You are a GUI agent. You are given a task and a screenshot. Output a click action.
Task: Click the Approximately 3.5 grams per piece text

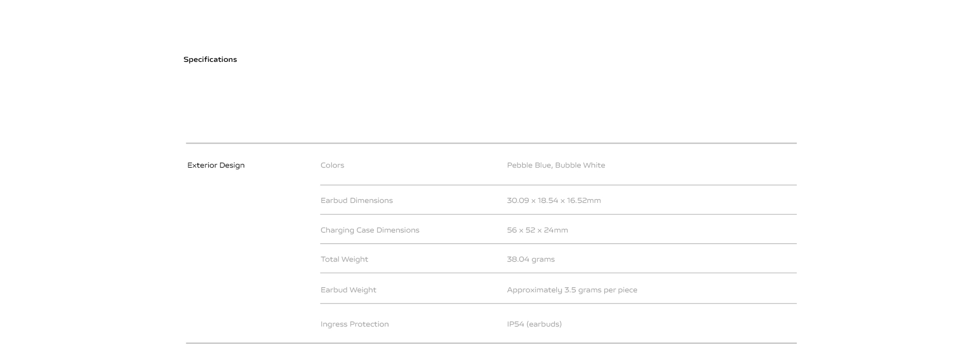pos(572,290)
